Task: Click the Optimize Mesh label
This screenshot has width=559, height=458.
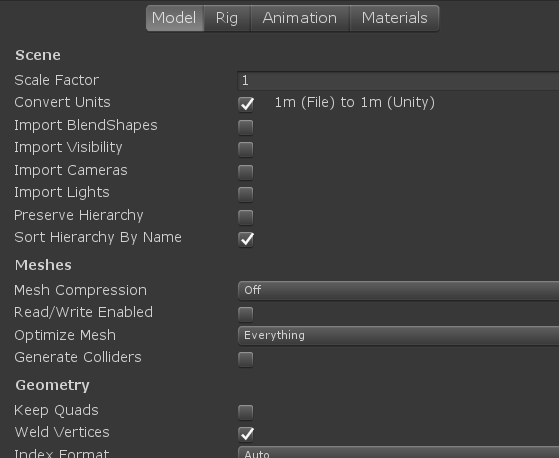Action: [x=65, y=335]
